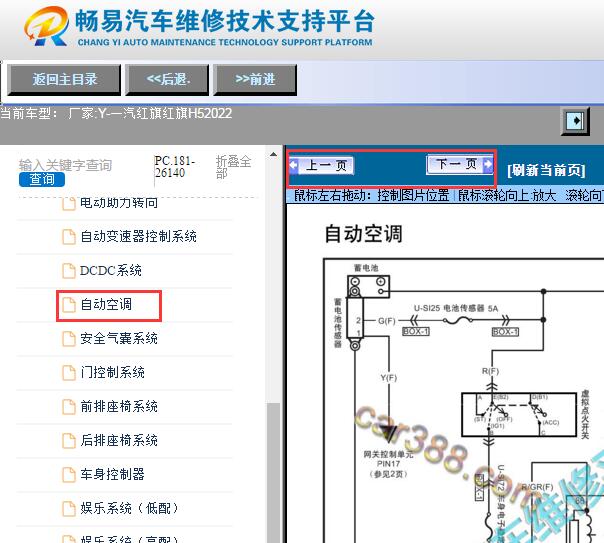Open 自动变速器控制系统 in the tree

[x=138, y=236]
